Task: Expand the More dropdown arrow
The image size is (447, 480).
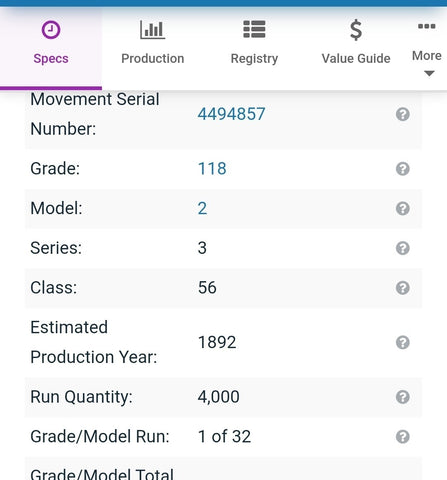Action: 429,73
